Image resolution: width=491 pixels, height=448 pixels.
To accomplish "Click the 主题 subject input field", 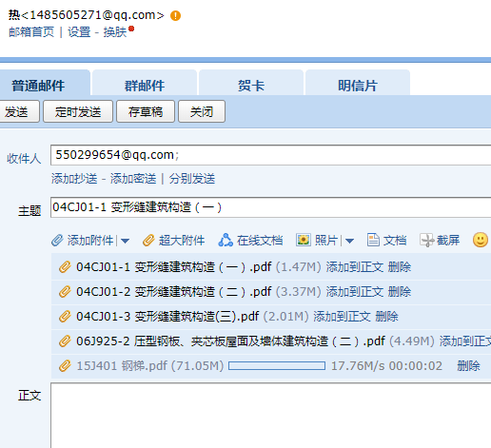I will pos(270,207).
